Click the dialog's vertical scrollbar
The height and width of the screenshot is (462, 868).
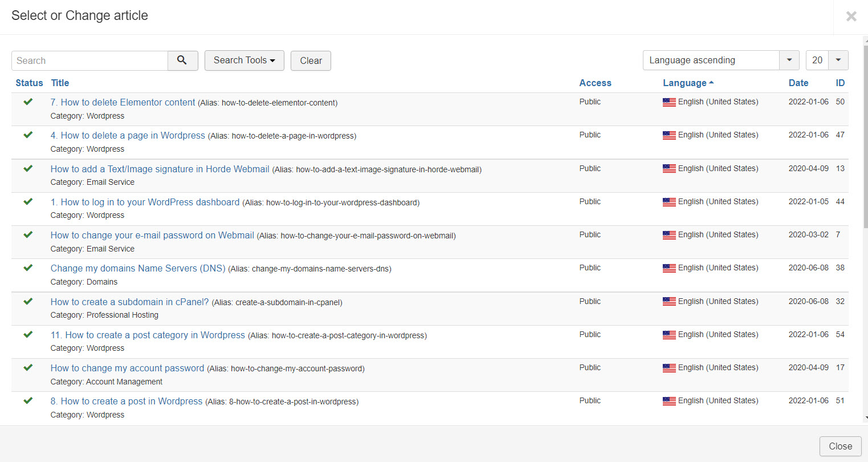pos(866,137)
